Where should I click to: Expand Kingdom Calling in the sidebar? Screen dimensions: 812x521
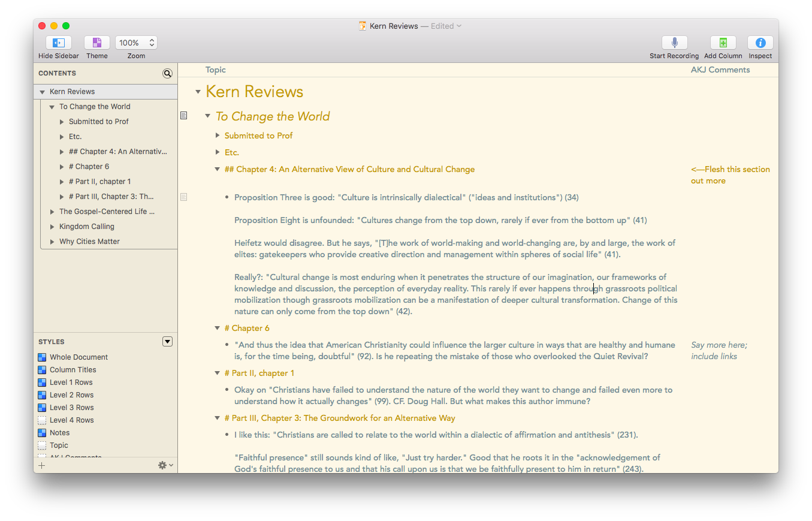pos(53,227)
